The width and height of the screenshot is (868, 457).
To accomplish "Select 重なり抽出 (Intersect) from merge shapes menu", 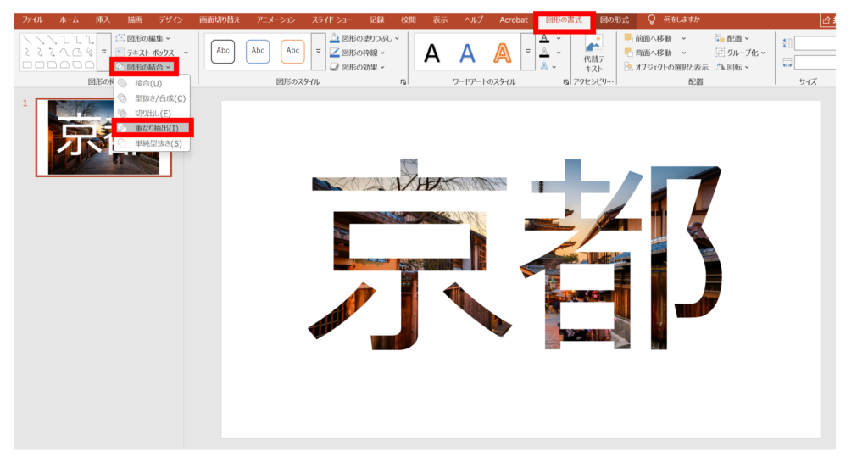I will 153,128.
